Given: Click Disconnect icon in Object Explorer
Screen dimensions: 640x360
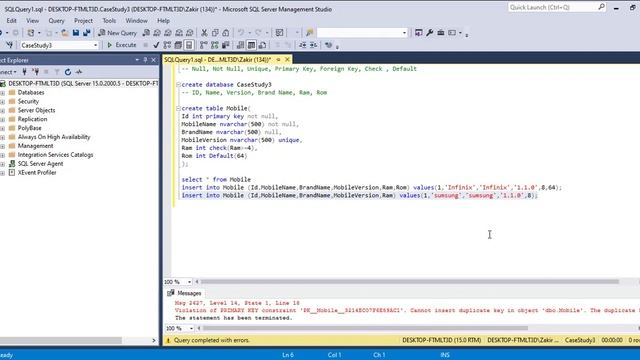Looking at the screenshot, I should (x=36, y=72).
